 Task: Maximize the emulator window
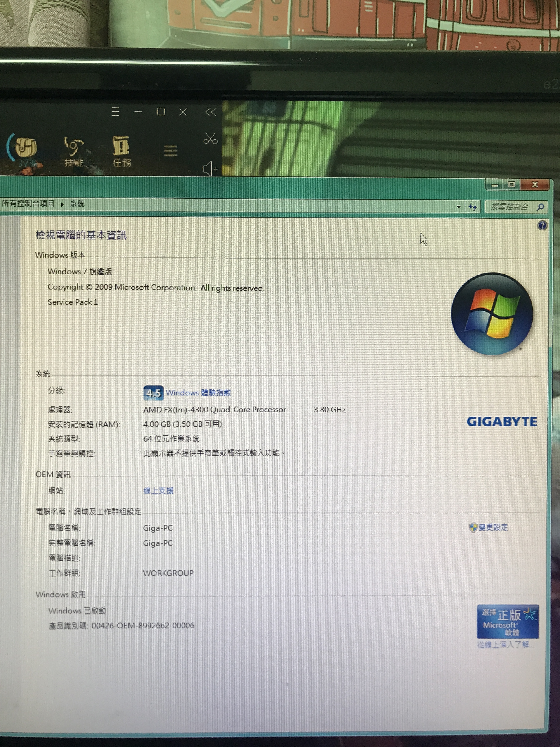pos(161,112)
